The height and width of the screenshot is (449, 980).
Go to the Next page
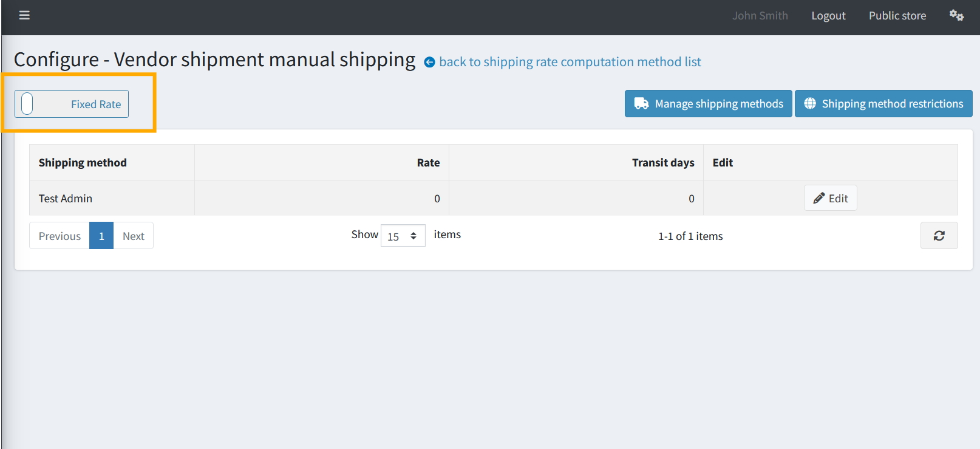tap(133, 236)
